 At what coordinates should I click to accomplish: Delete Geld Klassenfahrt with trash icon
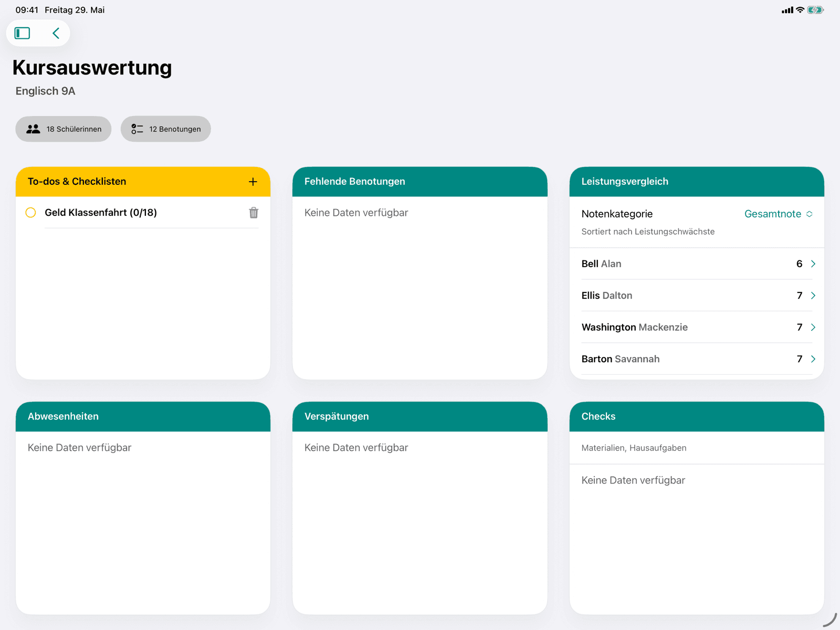point(254,213)
